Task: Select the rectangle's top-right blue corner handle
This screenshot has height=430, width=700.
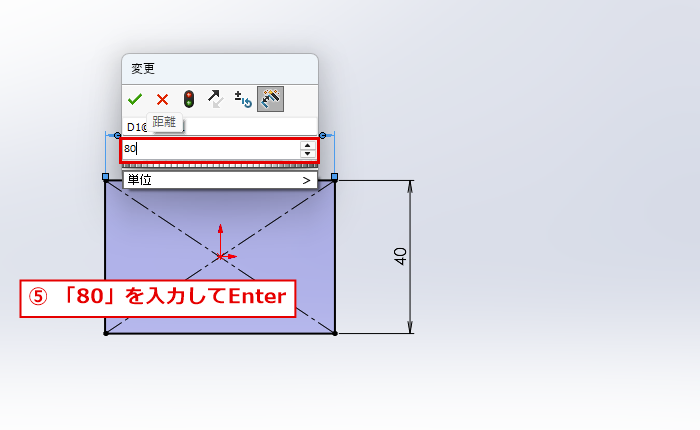Action: point(334,177)
